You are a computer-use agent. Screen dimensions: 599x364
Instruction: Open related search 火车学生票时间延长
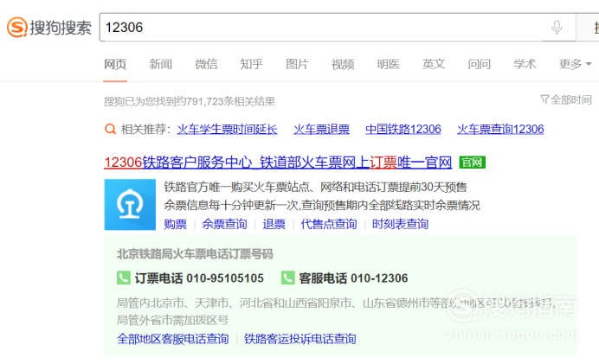228,130
